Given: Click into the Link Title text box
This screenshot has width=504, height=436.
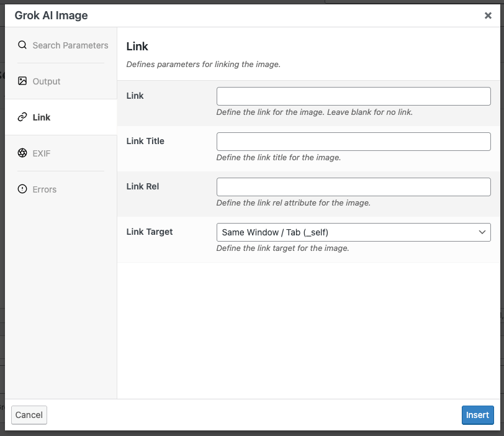Looking at the screenshot, I should click(x=353, y=142).
